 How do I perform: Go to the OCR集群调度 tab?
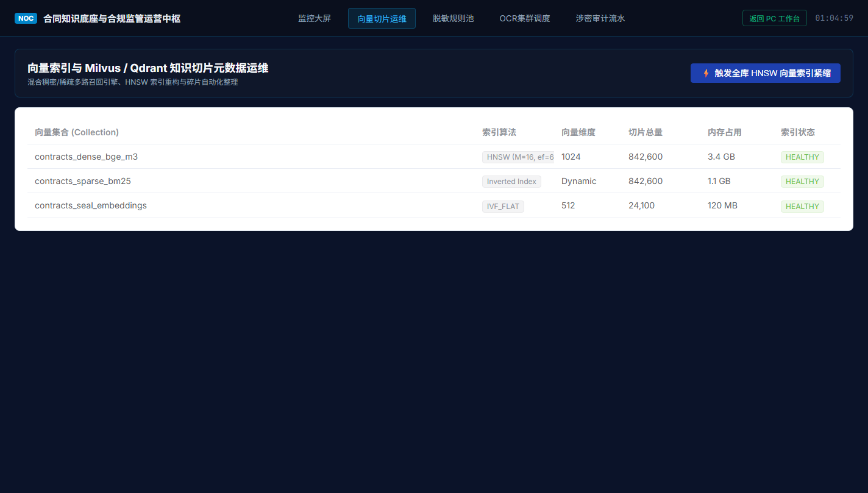pyautogui.click(x=525, y=18)
